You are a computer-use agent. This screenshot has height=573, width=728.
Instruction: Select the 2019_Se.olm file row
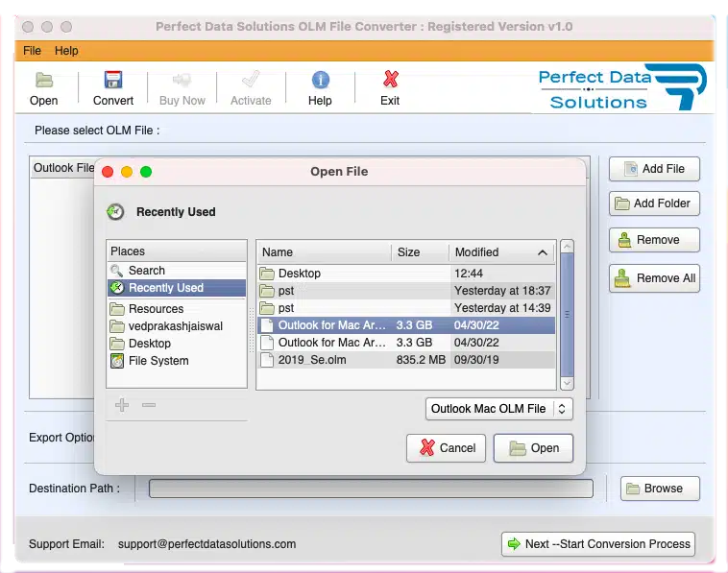[x=406, y=360]
